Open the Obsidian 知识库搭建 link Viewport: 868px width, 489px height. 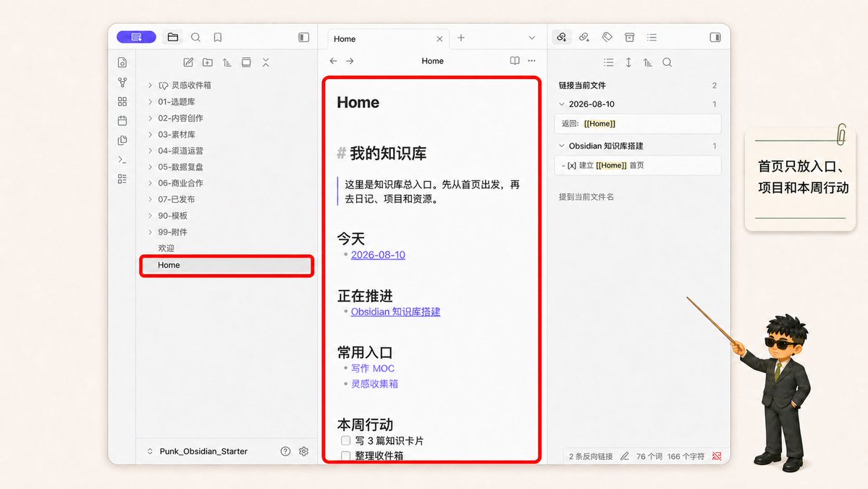tap(396, 312)
